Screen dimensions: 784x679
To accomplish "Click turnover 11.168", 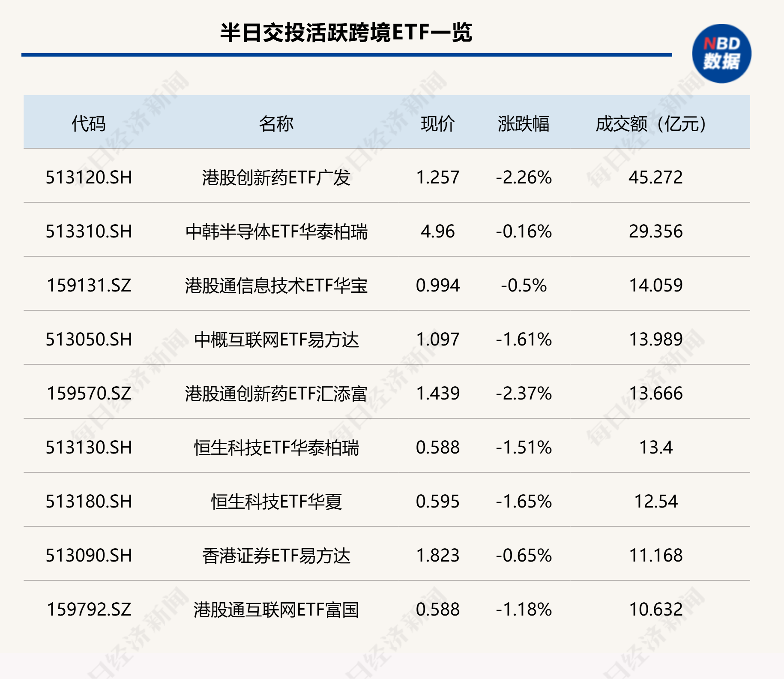I will 655,556.
